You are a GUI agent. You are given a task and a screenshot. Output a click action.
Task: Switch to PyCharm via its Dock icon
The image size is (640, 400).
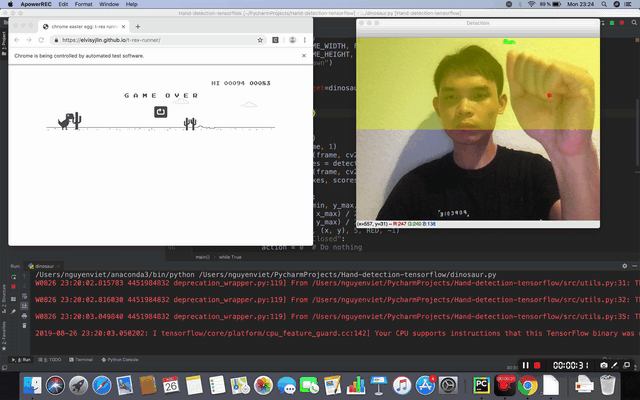click(482, 385)
